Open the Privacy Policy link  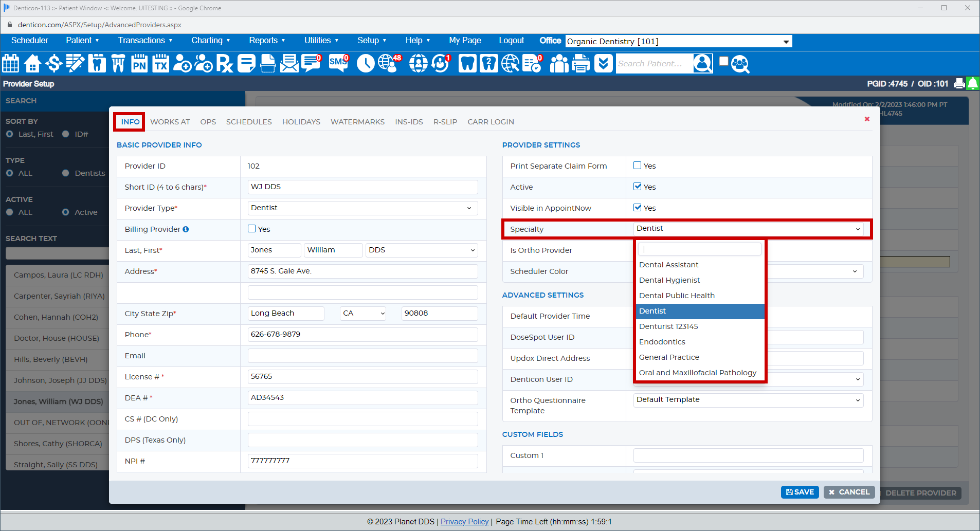464,521
